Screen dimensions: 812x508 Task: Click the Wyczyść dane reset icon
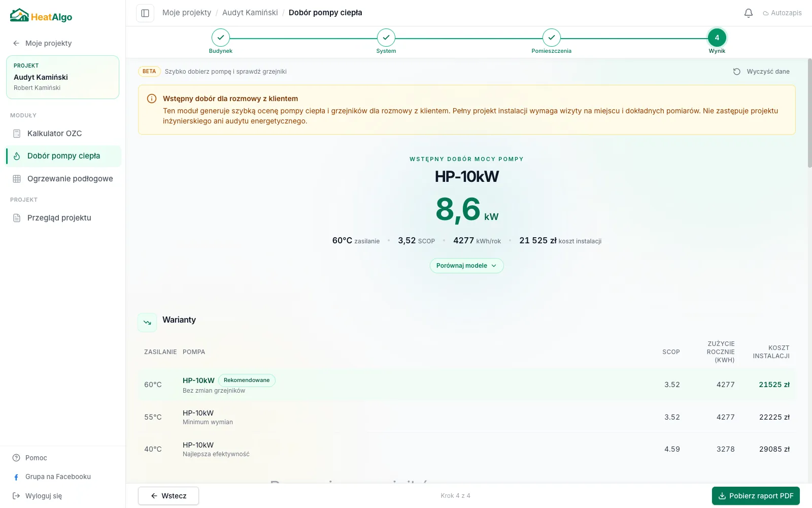[x=737, y=72]
